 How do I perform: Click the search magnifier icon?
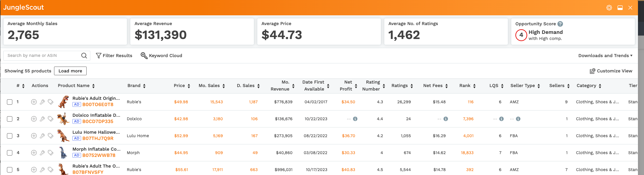click(x=84, y=55)
